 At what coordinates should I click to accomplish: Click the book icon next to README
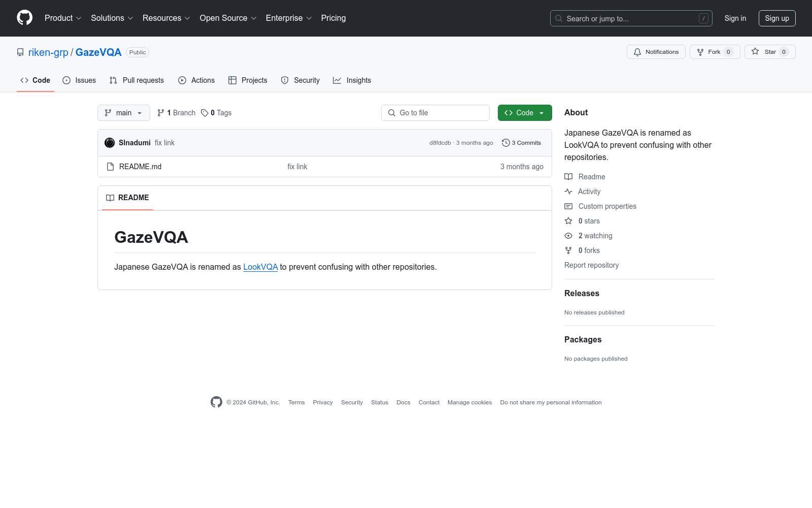coord(110,198)
